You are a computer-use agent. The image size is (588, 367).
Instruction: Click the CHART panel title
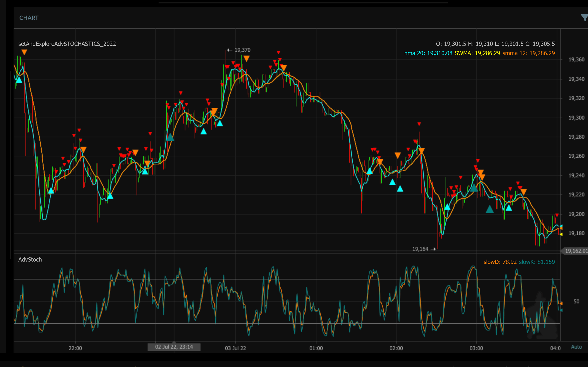click(x=29, y=18)
